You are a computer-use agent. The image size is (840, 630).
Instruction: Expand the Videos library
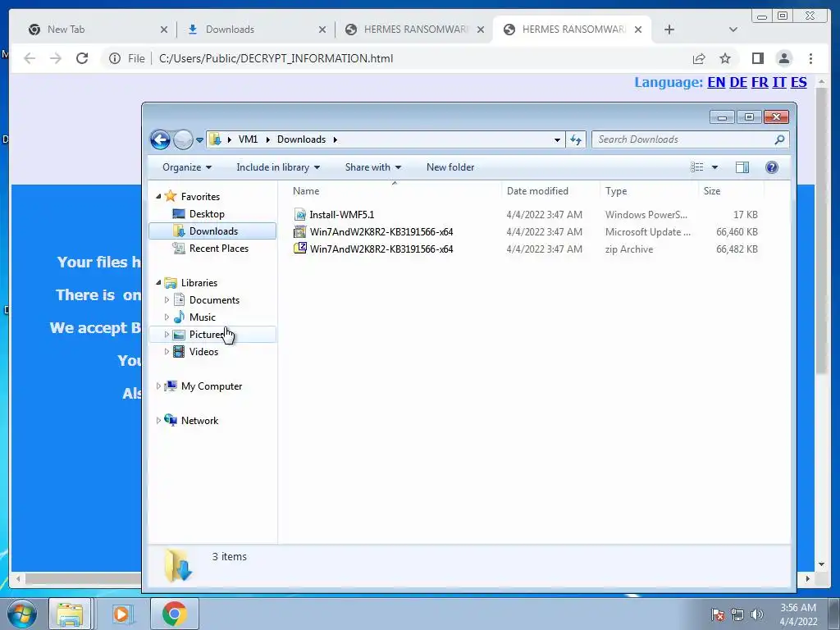[x=167, y=351]
